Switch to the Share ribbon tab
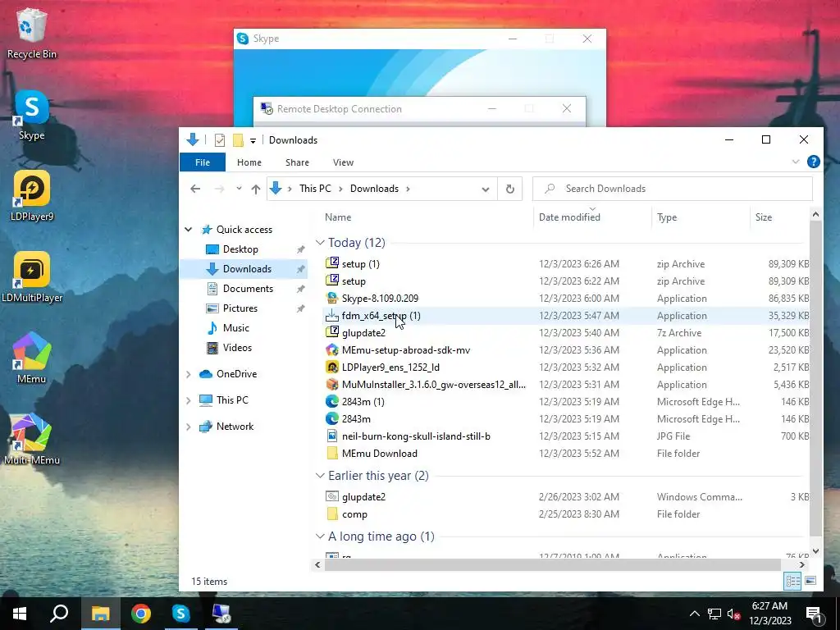This screenshot has height=630, width=840. 297,162
